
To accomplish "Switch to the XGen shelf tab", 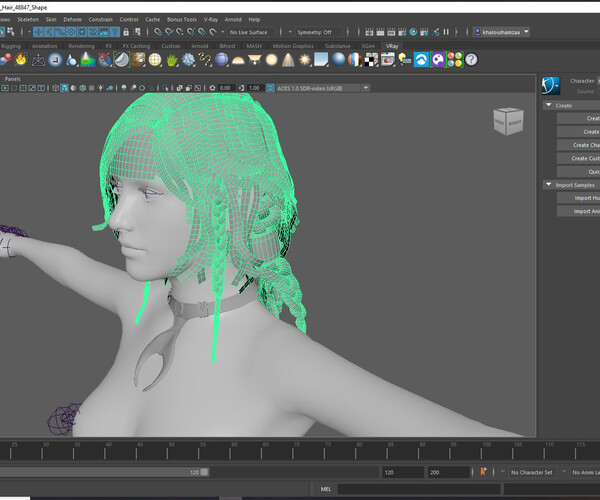I will [x=368, y=46].
